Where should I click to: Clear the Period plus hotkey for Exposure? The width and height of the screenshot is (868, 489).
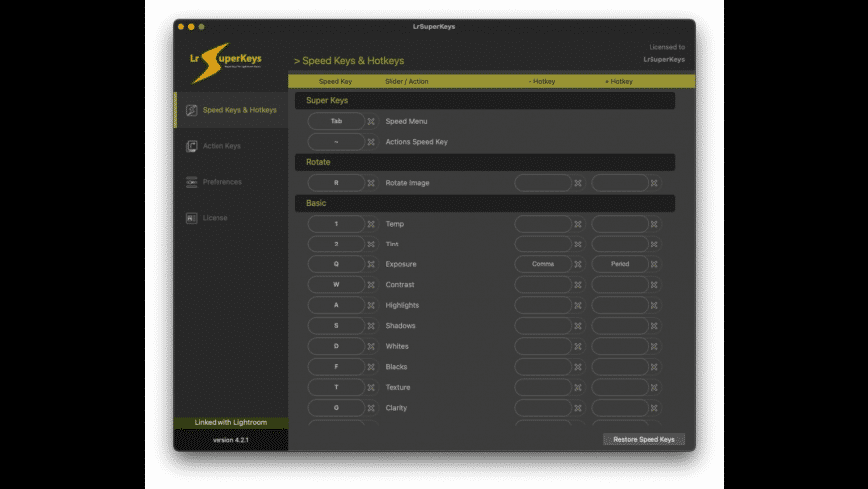click(654, 264)
